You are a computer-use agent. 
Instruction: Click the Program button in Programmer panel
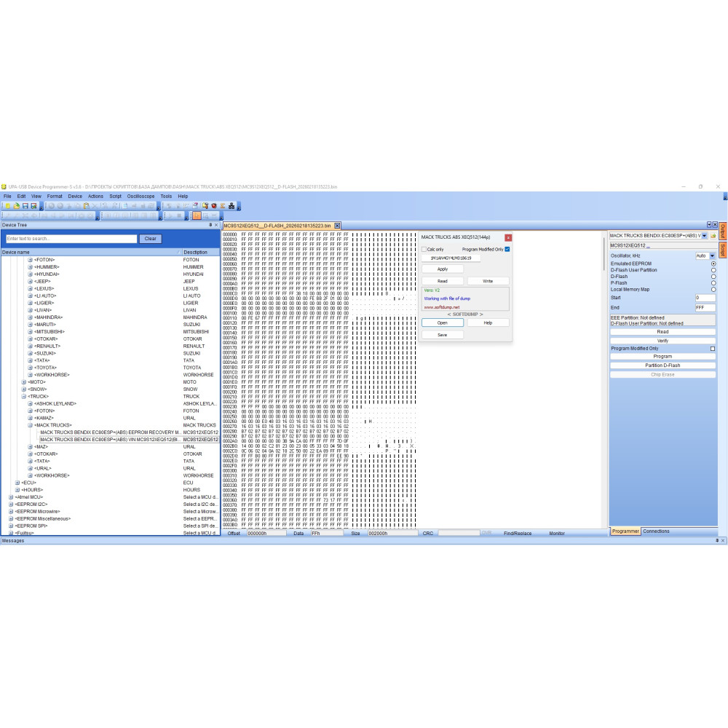coord(662,357)
